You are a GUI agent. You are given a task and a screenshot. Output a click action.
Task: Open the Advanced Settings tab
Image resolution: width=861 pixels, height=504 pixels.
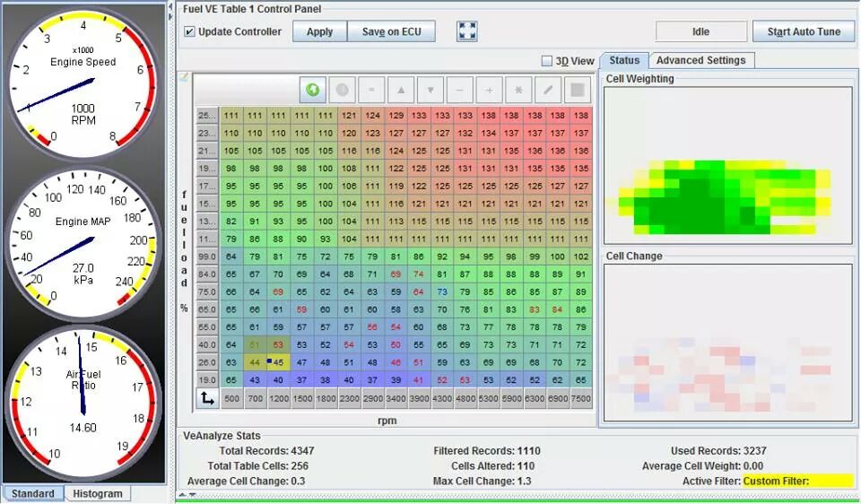[700, 60]
